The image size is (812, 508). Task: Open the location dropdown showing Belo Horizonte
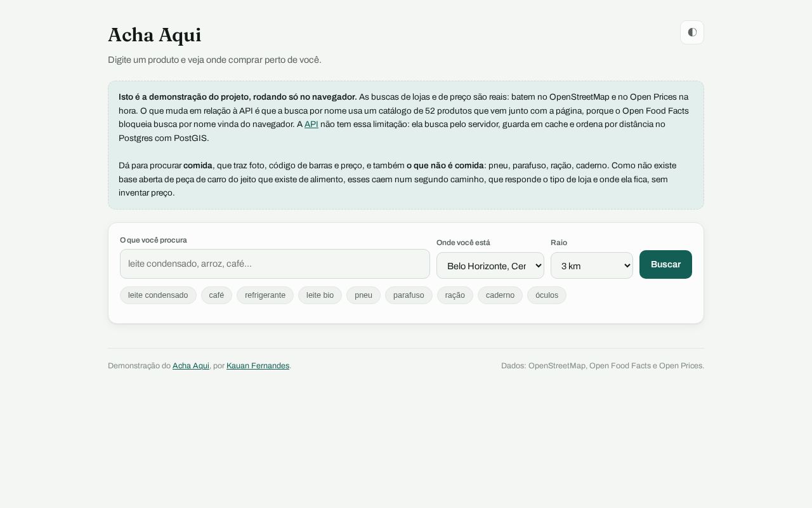[490, 265]
